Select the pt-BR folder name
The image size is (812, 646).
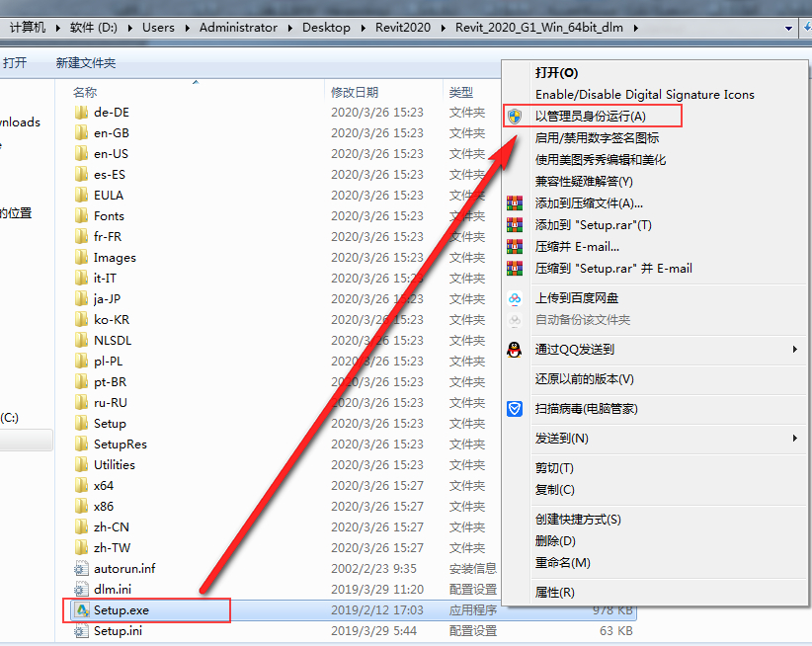point(111,382)
